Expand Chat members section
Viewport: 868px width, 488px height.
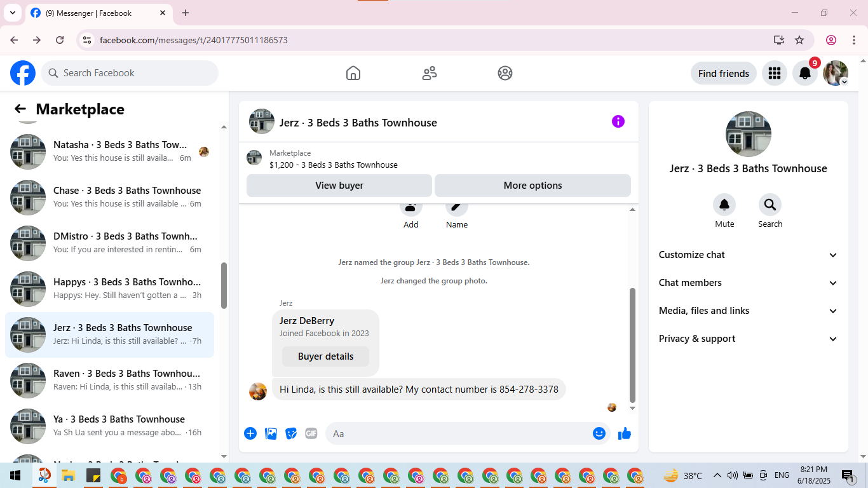click(749, 283)
